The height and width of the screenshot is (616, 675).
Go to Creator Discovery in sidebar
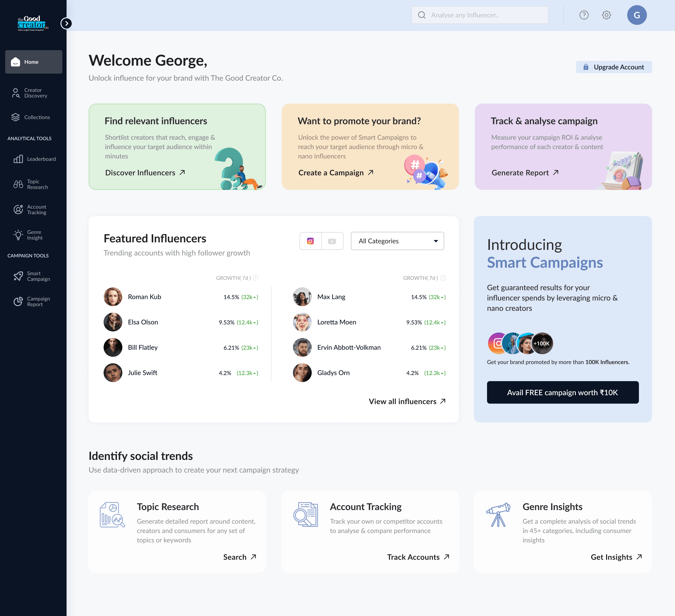pos(34,93)
